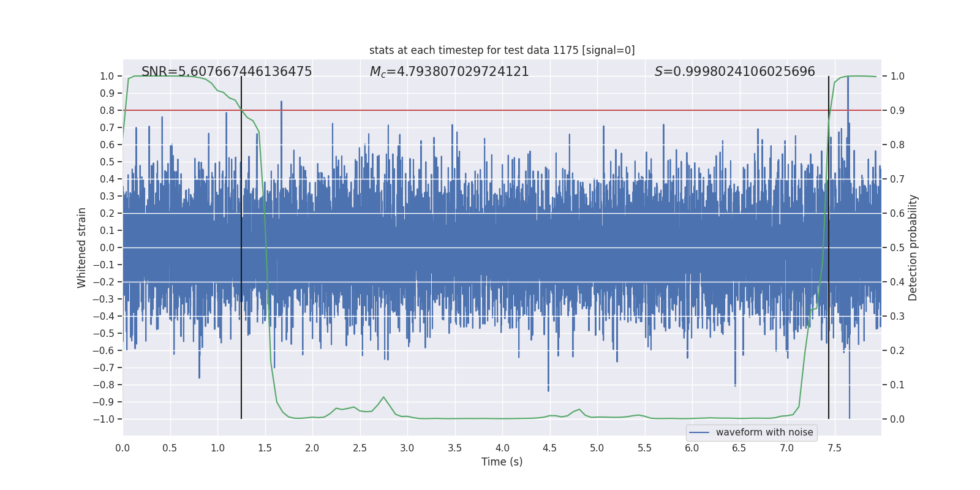980x490 pixels.
Task: Click the 'Detection probability' right axis label
Action: click(x=913, y=247)
